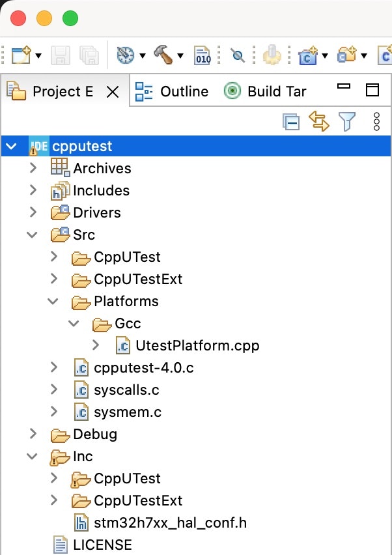
Task: Open the Debug launch icon on the toolbar
Action: [x=128, y=55]
